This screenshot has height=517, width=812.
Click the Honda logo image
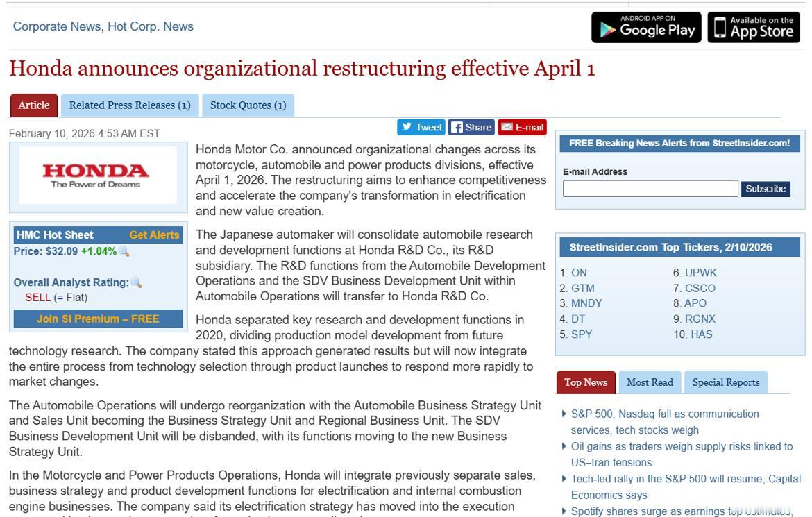pos(98,176)
